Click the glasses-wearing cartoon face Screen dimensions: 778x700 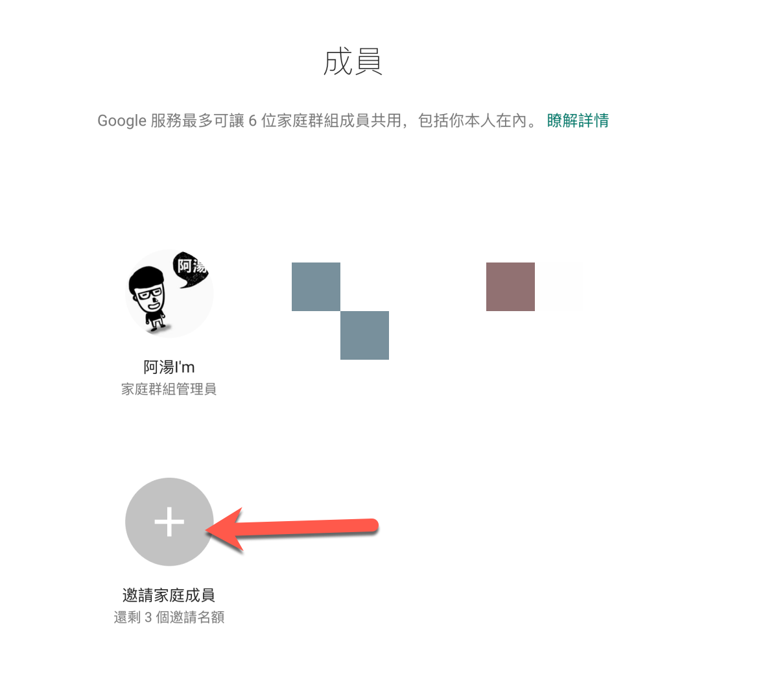tap(149, 292)
